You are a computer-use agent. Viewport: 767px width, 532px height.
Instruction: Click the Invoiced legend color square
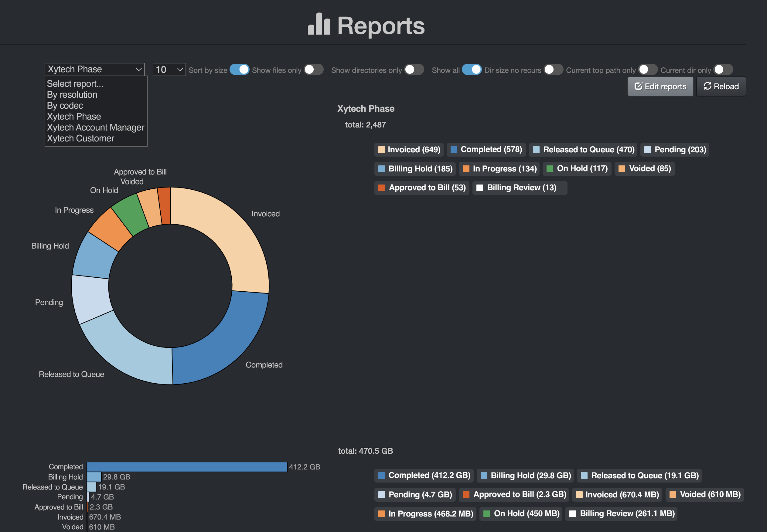pyautogui.click(x=381, y=150)
